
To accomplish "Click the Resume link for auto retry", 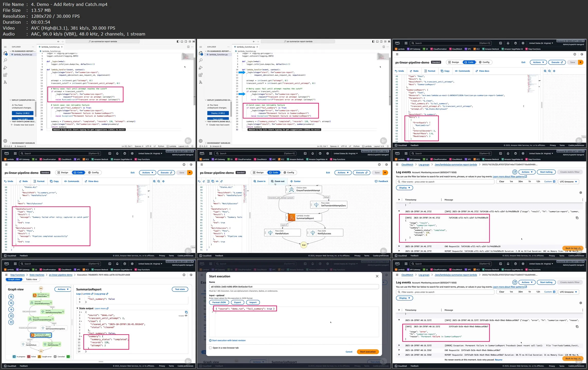I will click(498, 360).
